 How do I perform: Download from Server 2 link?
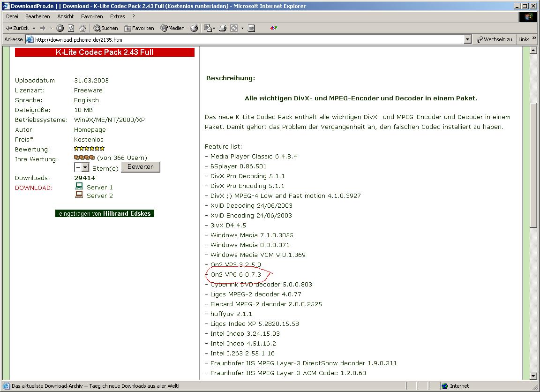[99, 196]
